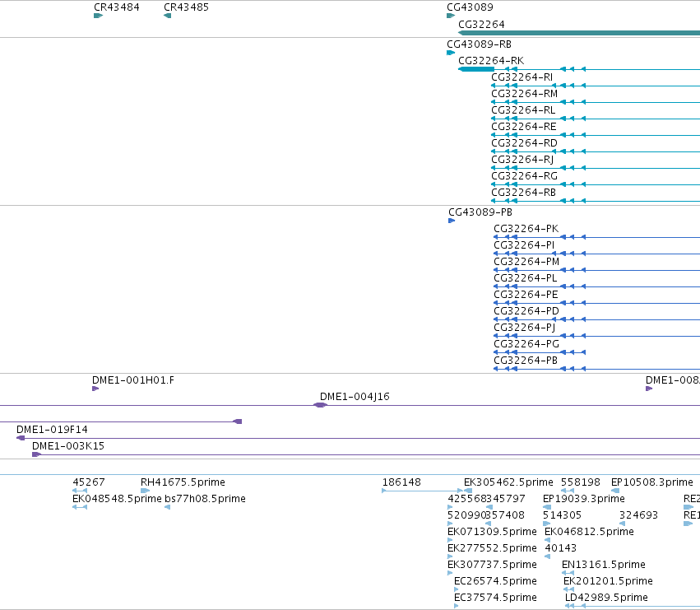This screenshot has height=610, width=700.
Task: Select transcript CG43089-RB
Action: coord(479,44)
